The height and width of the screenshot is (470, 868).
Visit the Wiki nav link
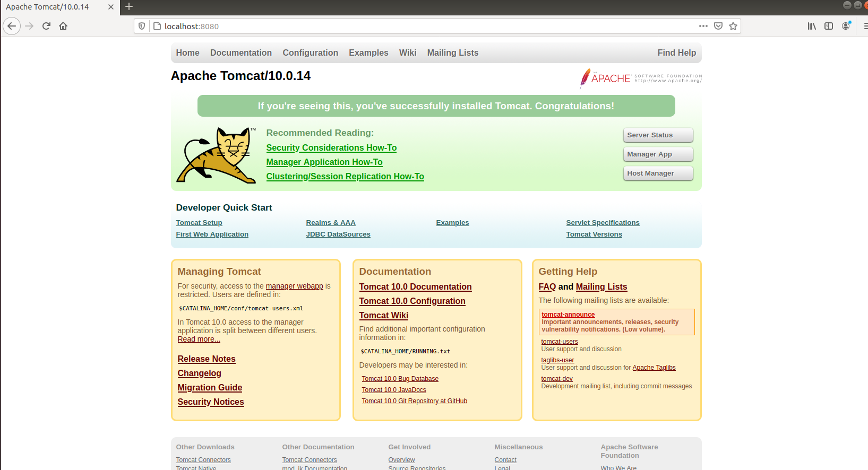click(x=408, y=53)
